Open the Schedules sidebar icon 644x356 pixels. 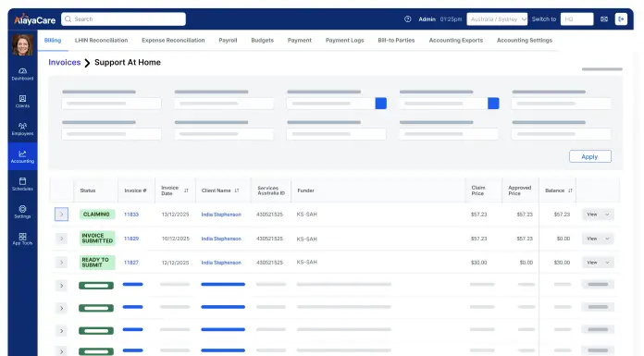click(22, 184)
